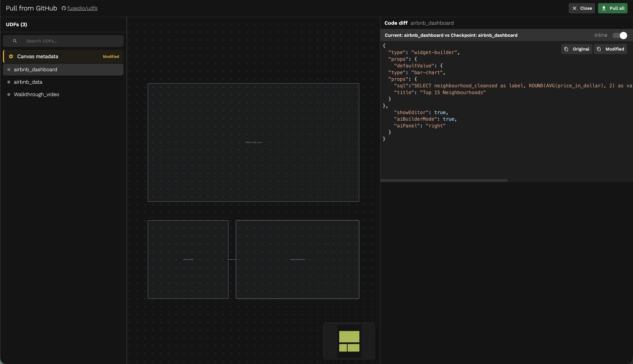This screenshot has width=633, height=364.
Task: Click the sql SELECT query code line
Action: click(513, 86)
